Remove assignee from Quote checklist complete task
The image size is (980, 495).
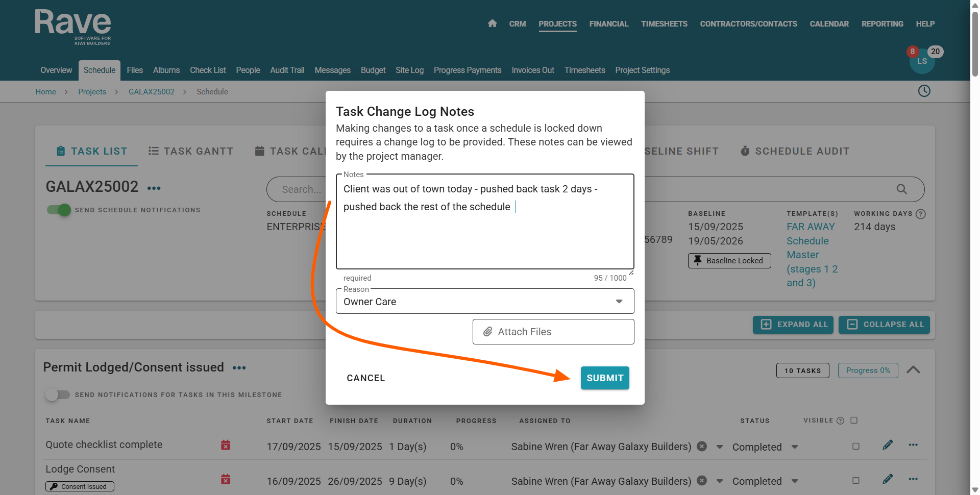coord(702,447)
